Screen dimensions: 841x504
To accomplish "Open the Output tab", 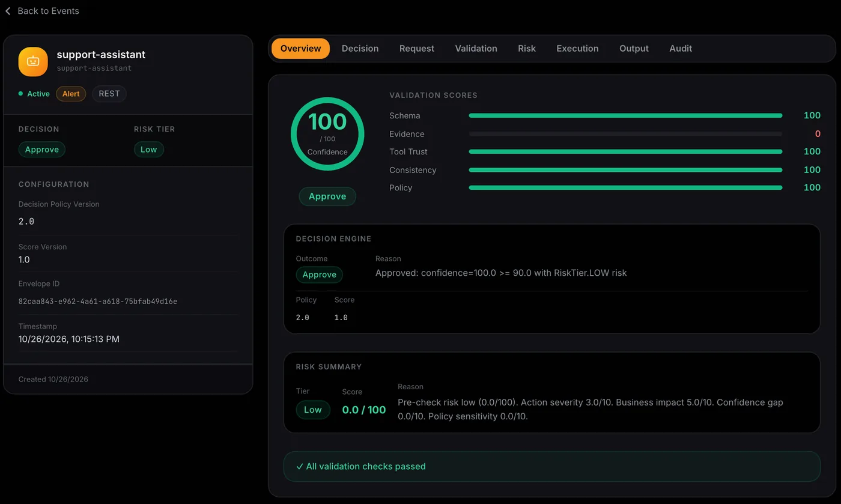I will [x=634, y=49].
